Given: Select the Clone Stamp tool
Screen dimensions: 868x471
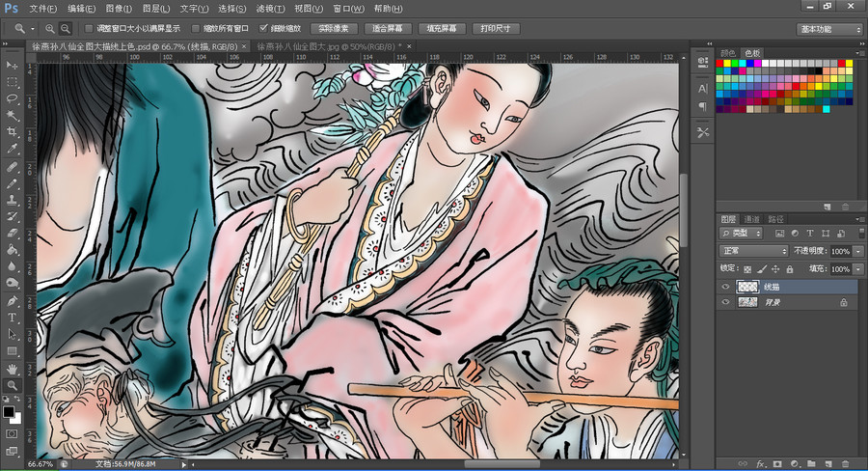Looking at the screenshot, I should [12, 200].
